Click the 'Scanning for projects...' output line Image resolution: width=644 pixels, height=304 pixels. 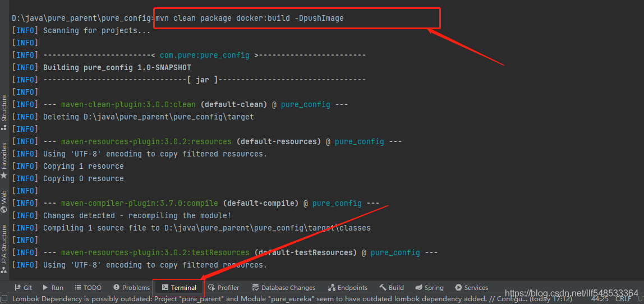point(81,30)
